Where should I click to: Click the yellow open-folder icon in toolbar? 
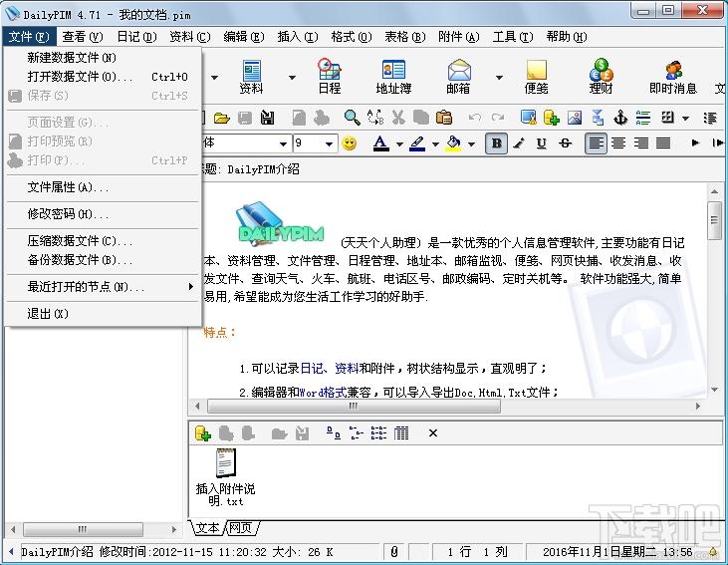[x=222, y=118]
